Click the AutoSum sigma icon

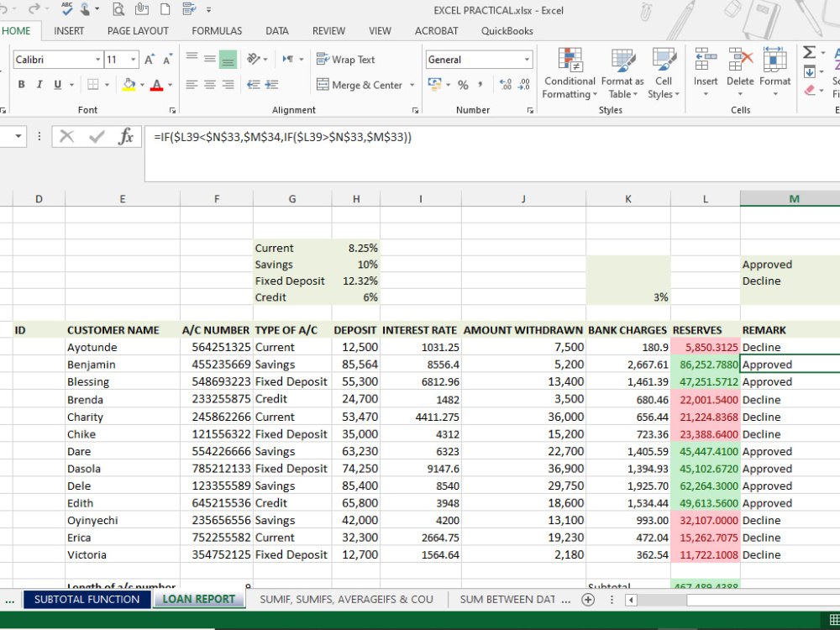[809, 52]
